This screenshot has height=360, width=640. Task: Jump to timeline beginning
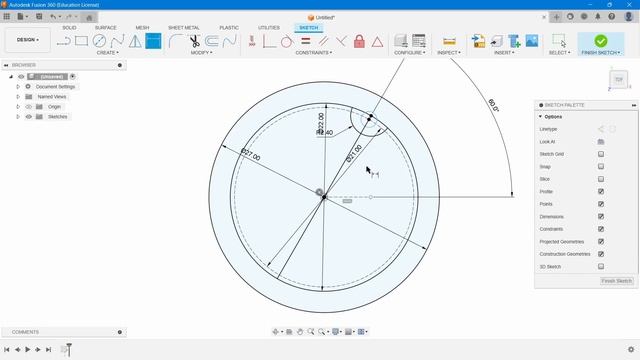[x=7, y=349]
